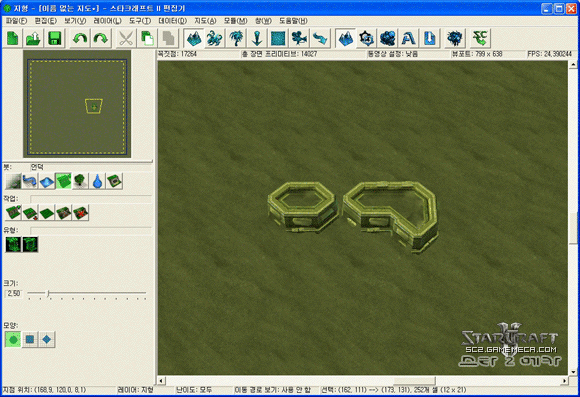Click the viewport's right scroll arrow
580x397 pixels.
coord(564,381)
